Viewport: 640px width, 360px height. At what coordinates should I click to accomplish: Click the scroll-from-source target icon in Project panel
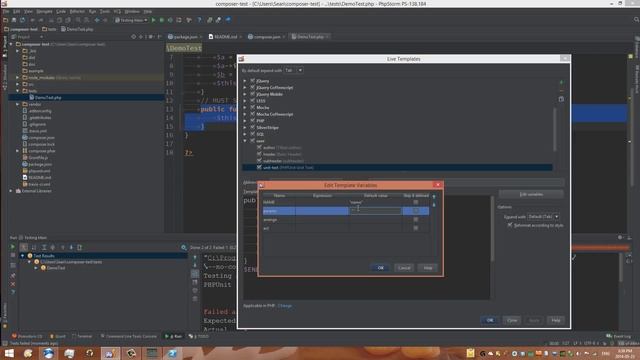pos(133,37)
